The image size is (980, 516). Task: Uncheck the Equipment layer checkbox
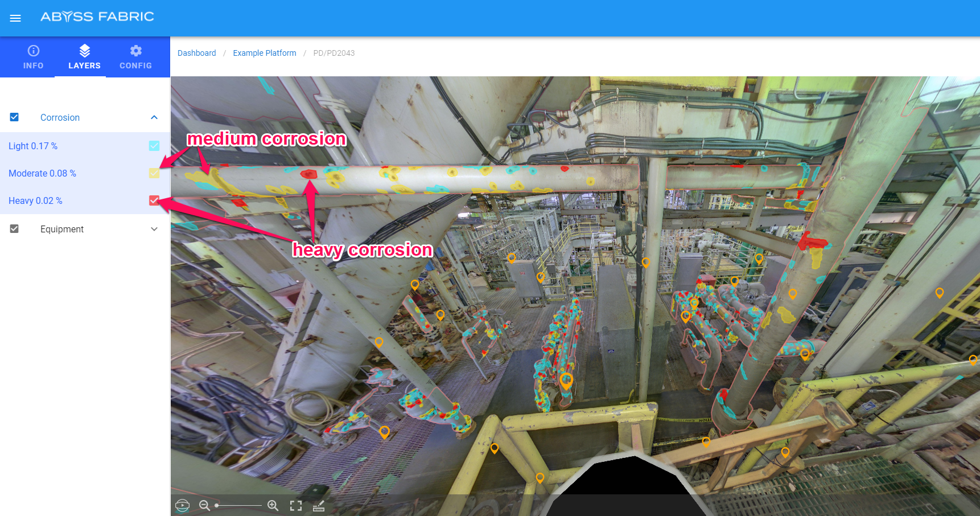pos(15,229)
